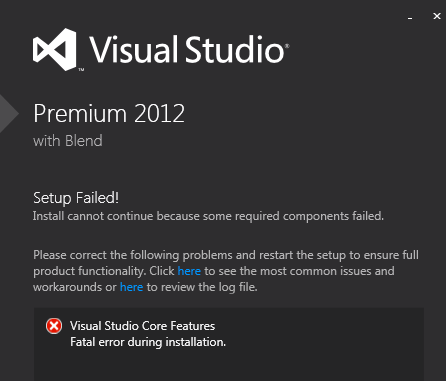Click the 'to review the log file' text
Screen dimensions: 447x383
[202, 287]
